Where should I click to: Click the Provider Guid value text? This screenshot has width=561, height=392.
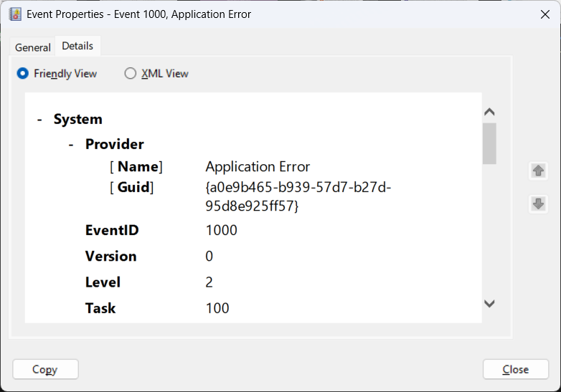click(298, 196)
